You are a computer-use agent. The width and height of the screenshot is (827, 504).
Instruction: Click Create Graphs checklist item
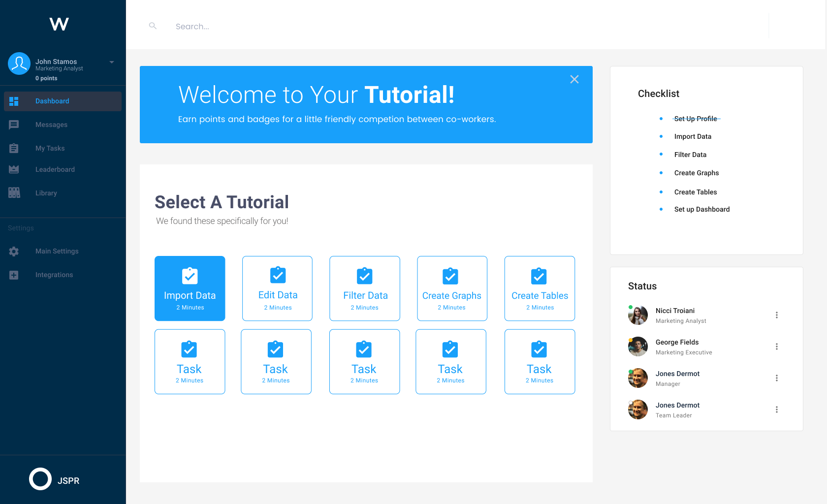(x=697, y=173)
